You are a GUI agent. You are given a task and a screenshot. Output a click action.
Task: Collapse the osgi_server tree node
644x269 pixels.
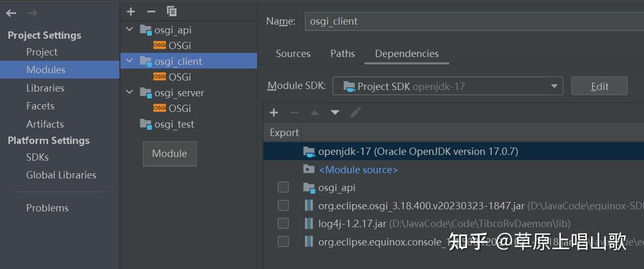pyautogui.click(x=130, y=93)
